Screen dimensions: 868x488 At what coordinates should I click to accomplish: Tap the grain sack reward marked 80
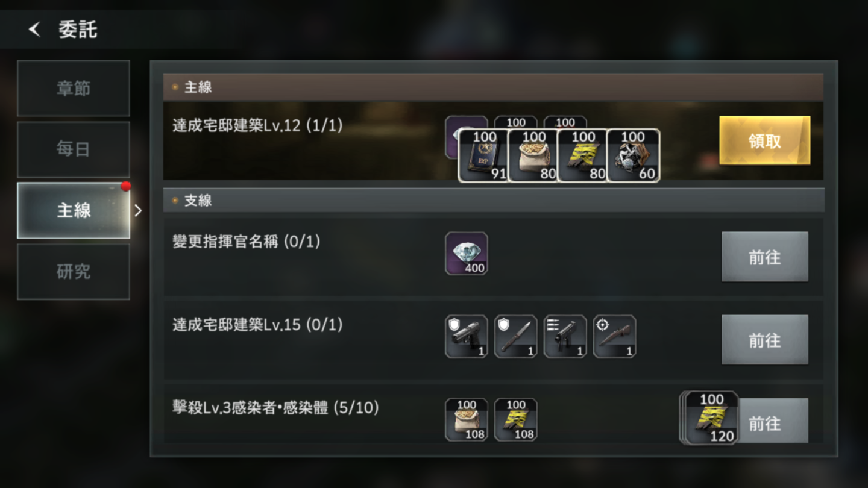point(533,155)
